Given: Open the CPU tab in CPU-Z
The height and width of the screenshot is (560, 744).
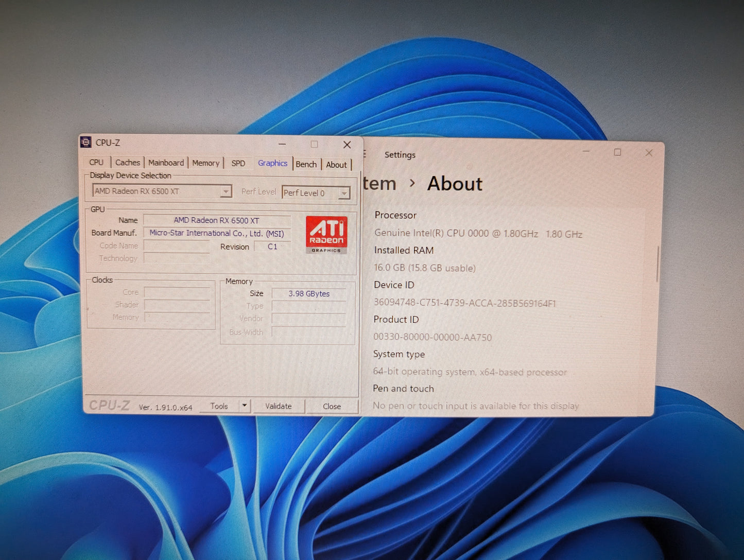Looking at the screenshot, I should [x=96, y=162].
